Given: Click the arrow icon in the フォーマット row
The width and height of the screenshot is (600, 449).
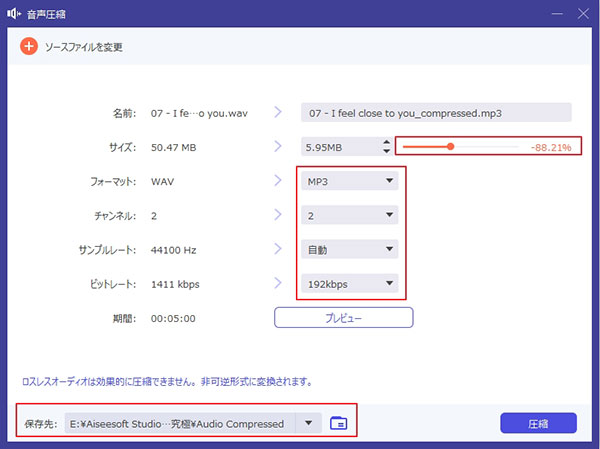Looking at the screenshot, I should click(x=278, y=180).
